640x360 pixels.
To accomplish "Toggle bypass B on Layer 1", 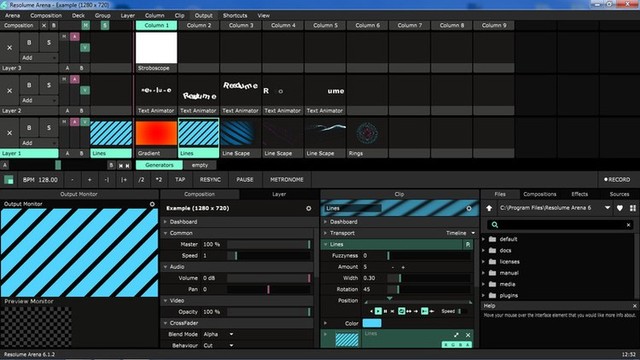I will [x=29, y=128].
